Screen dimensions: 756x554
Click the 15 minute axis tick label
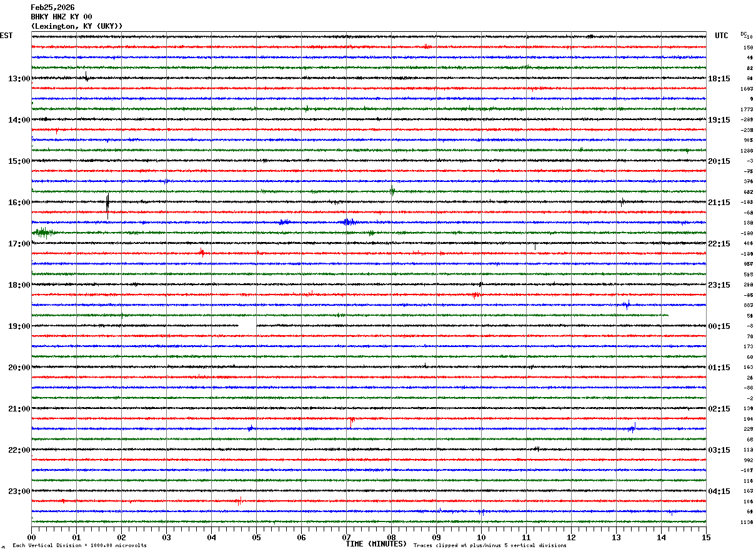(706, 538)
